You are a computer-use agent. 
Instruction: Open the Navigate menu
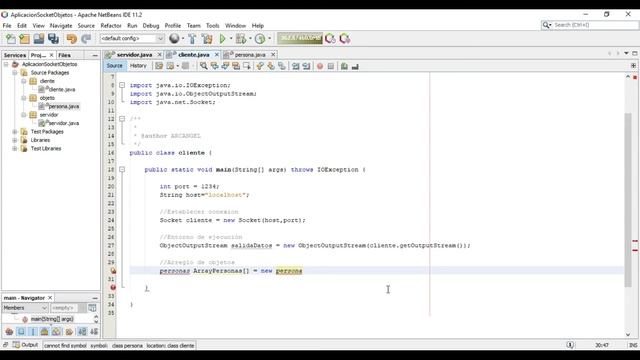(x=61, y=25)
